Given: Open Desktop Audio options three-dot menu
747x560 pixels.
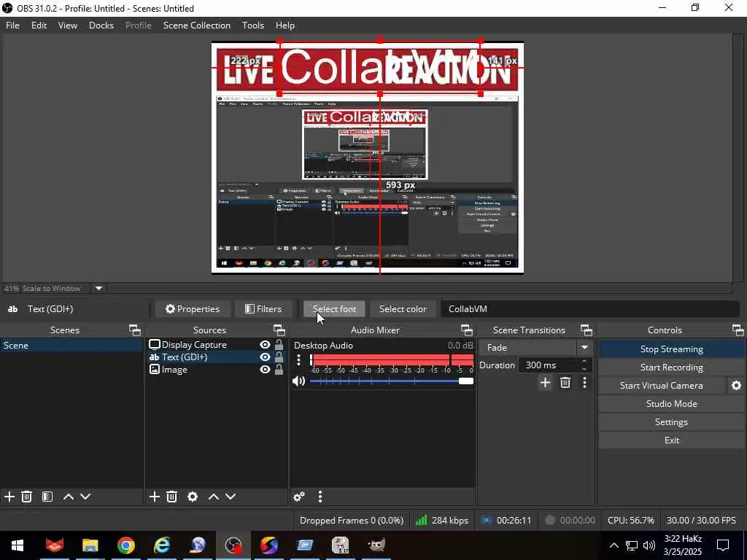Looking at the screenshot, I should (298, 360).
